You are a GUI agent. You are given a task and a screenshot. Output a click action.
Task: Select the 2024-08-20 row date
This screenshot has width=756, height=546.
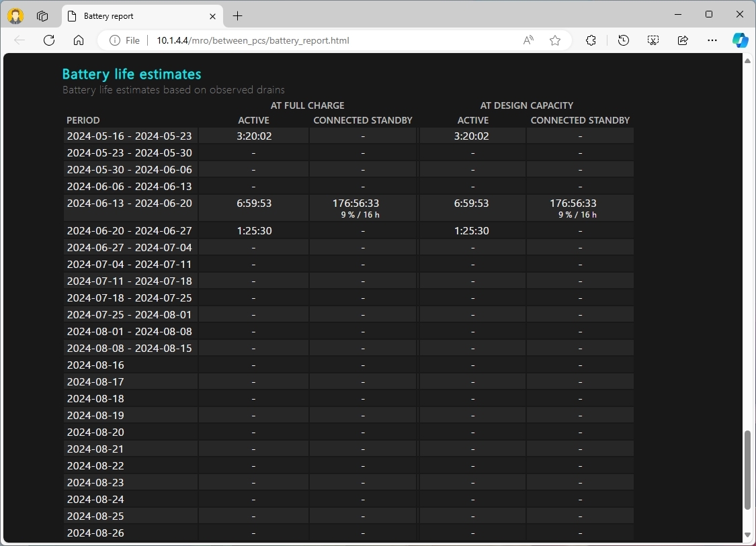(95, 432)
